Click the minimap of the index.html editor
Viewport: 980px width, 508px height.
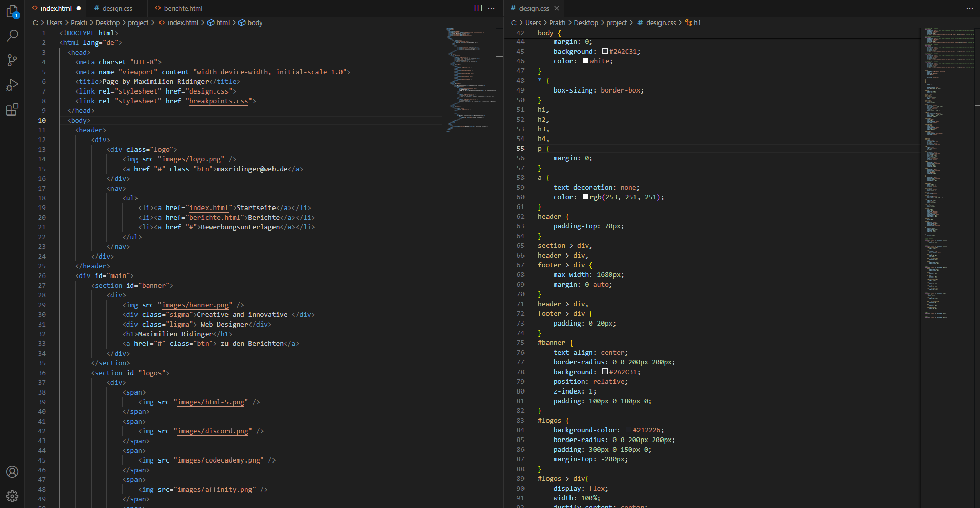point(468,77)
